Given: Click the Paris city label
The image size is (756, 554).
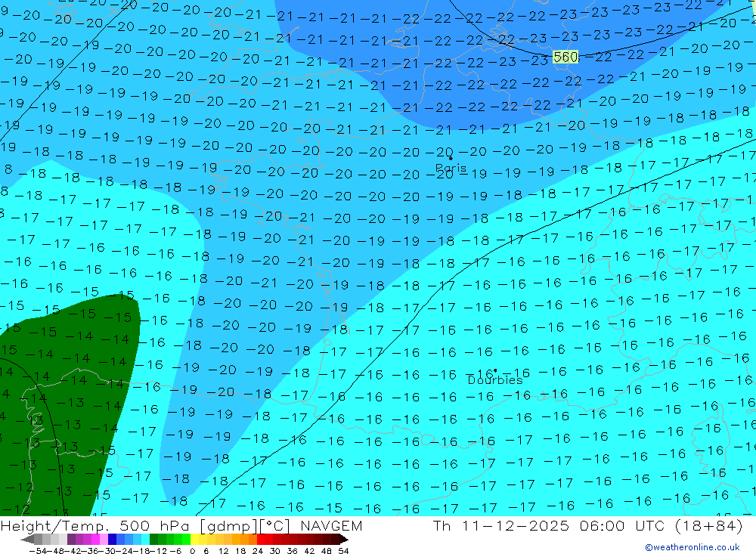Looking at the screenshot, I should pyautogui.click(x=451, y=169).
